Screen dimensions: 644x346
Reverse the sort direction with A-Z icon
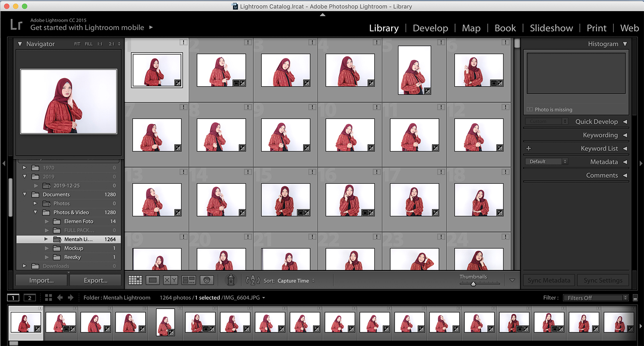coord(253,280)
